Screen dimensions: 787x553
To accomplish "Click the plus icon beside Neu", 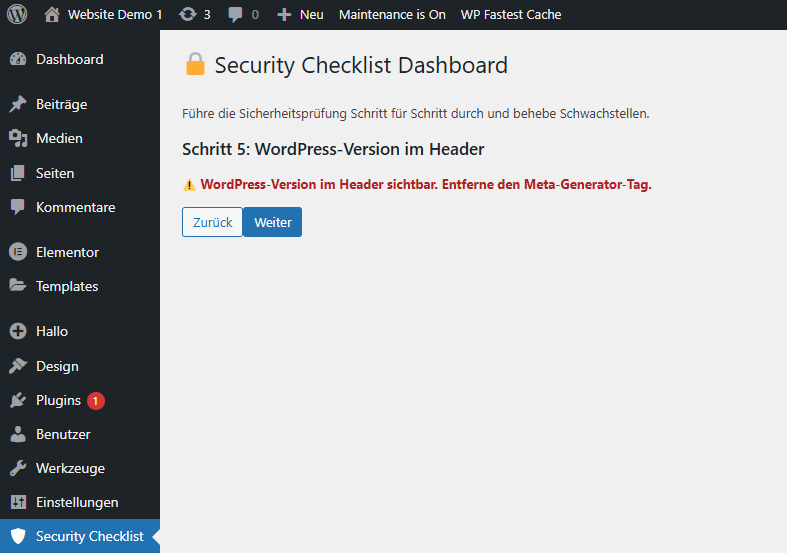I will point(284,15).
